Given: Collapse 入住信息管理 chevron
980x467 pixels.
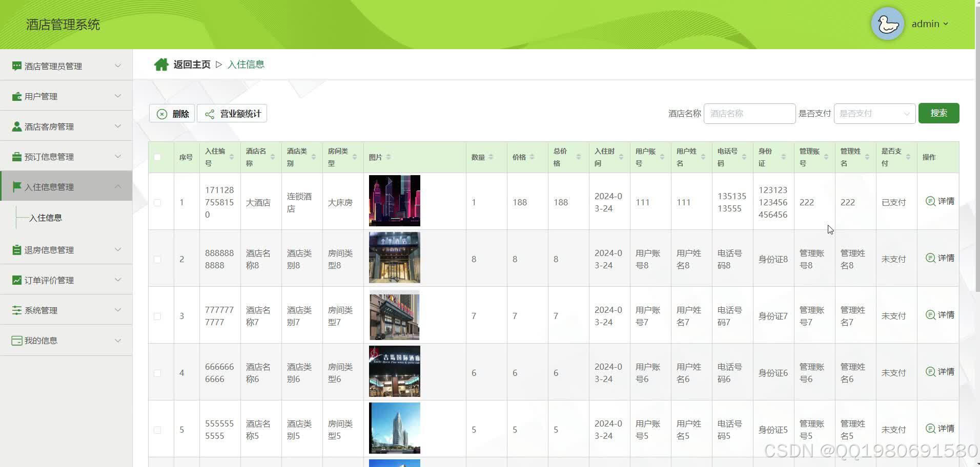Looking at the screenshot, I should pyautogui.click(x=118, y=186).
